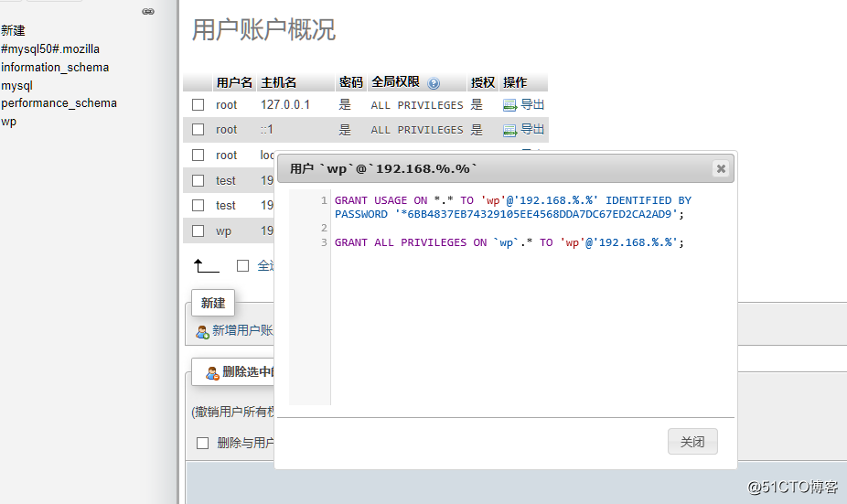The height and width of the screenshot is (504, 847).
Task: Click the delete selected users icon
Action: click(x=212, y=372)
